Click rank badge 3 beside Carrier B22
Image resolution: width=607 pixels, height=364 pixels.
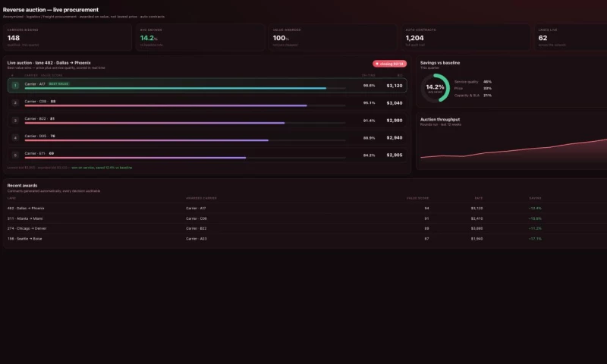[x=15, y=121]
